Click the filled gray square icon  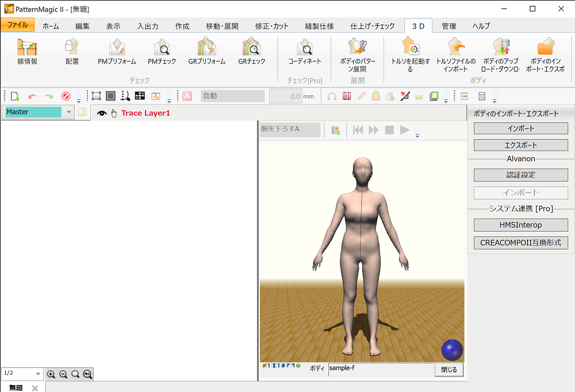point(110,96)
